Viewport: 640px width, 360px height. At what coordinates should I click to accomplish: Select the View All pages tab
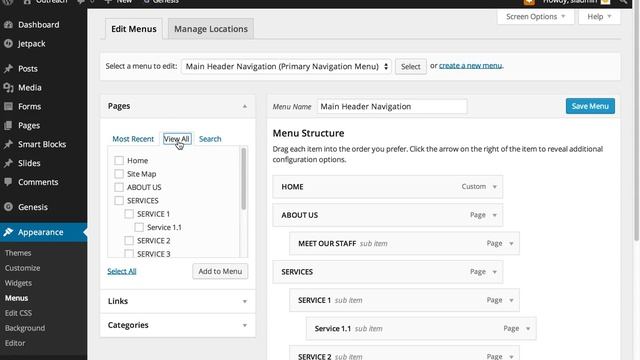point(177,139)
